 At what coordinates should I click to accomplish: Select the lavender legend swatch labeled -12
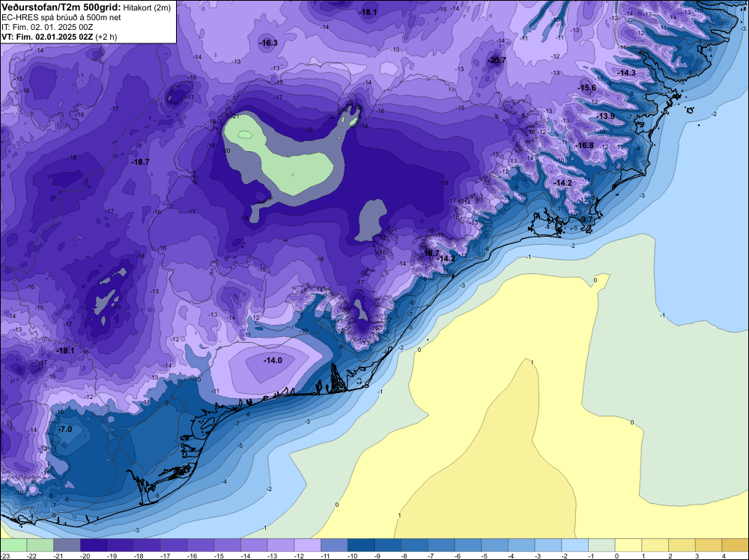308,545
